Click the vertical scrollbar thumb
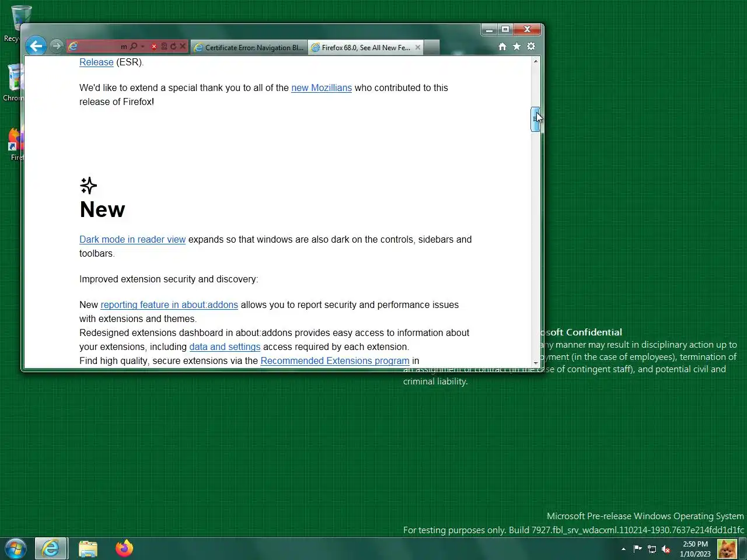747x560 pixels. (x=535, y=119)
